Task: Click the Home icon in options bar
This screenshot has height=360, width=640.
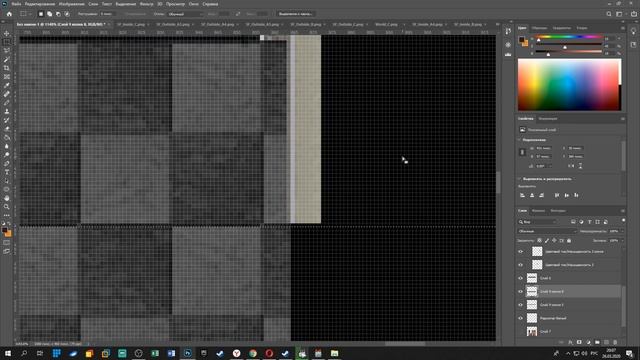Action: 9,14
